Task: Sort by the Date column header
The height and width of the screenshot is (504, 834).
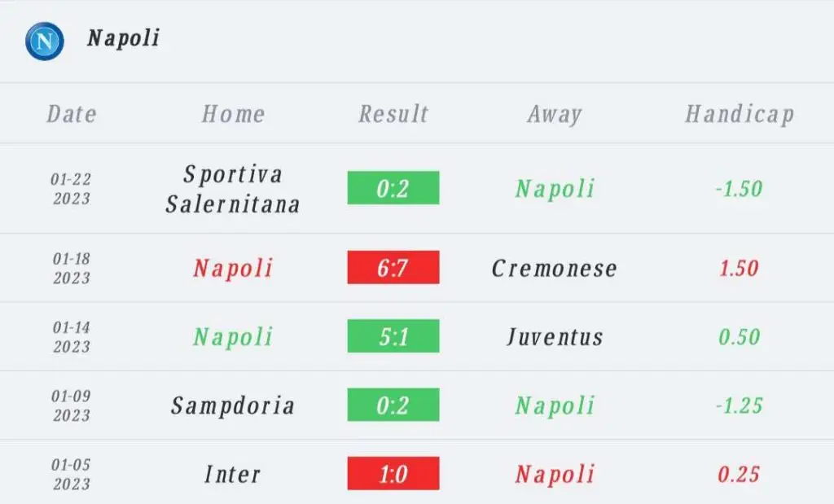Action: coord(72,114)
